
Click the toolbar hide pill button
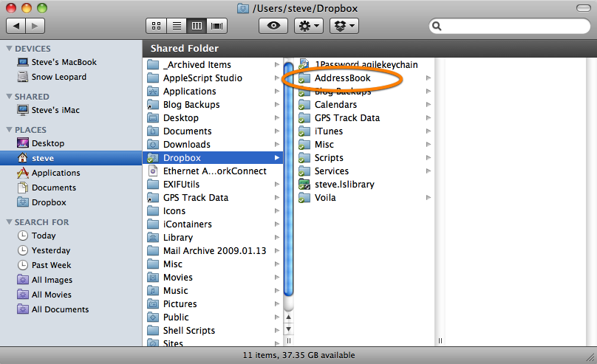click(x=583, y=8)
